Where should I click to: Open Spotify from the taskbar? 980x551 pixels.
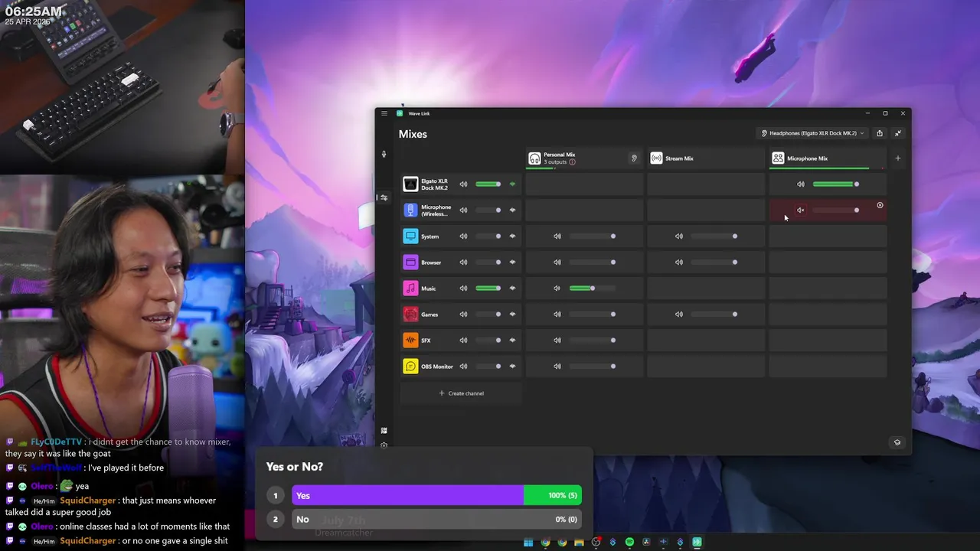tap(629, 543)
